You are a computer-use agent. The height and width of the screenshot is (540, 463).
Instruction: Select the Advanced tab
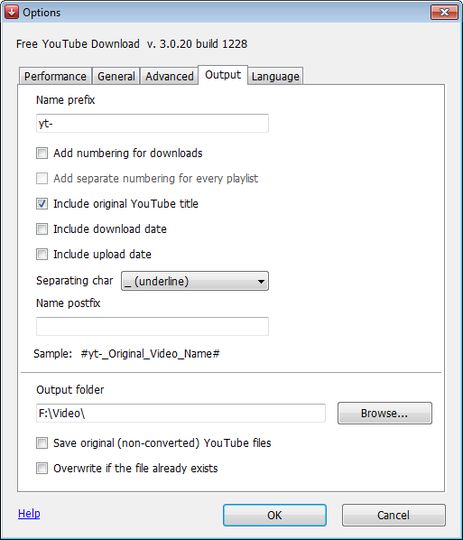(169, 76)
